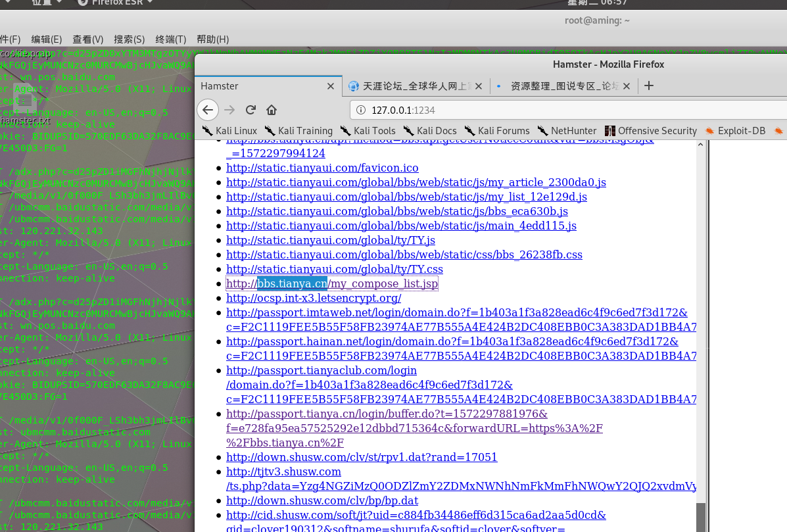Open the 帮助(H) menu in the terminal
787x532 pixels.
click(x=213, y=39)
